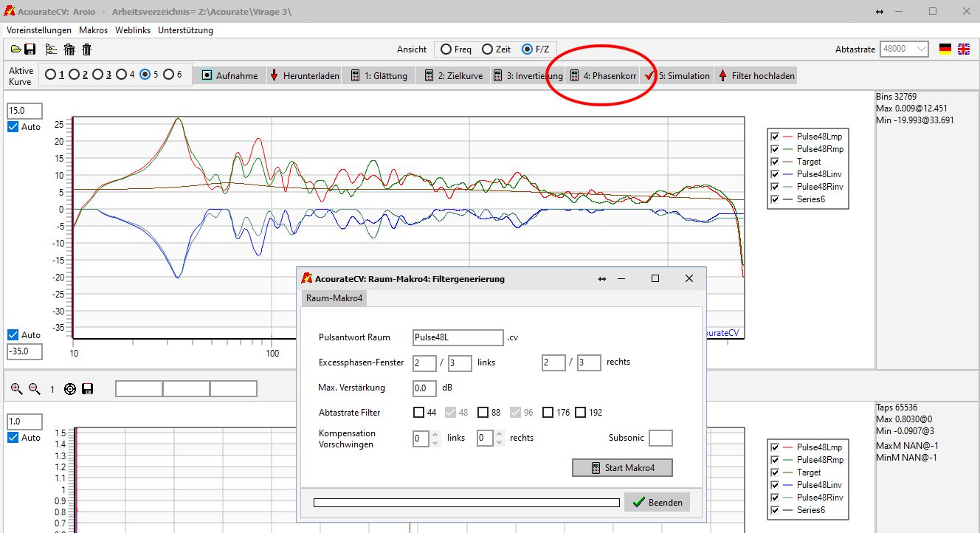
Task: Select the F/Z view option
Action: [x=527, y=49]
